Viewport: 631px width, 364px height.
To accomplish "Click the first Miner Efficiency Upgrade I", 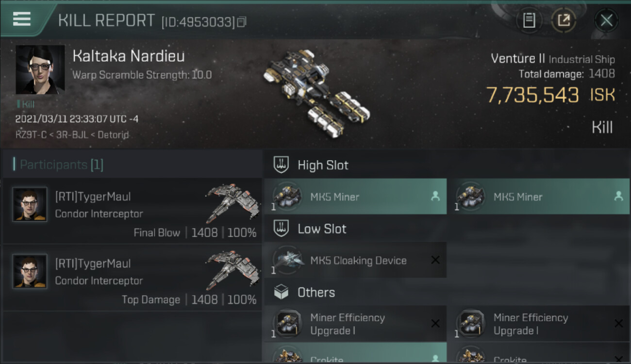I will click(x=355, y=324).
